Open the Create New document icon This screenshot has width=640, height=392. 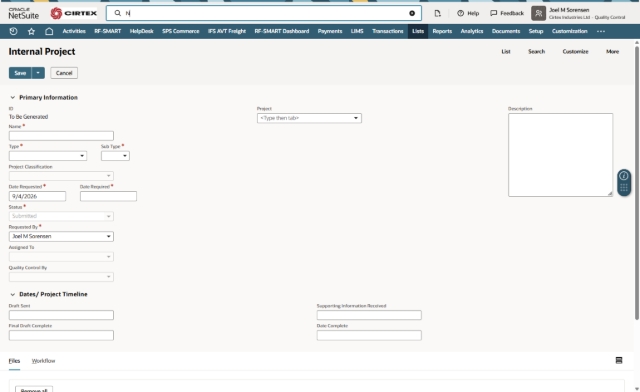pos(438,13)
